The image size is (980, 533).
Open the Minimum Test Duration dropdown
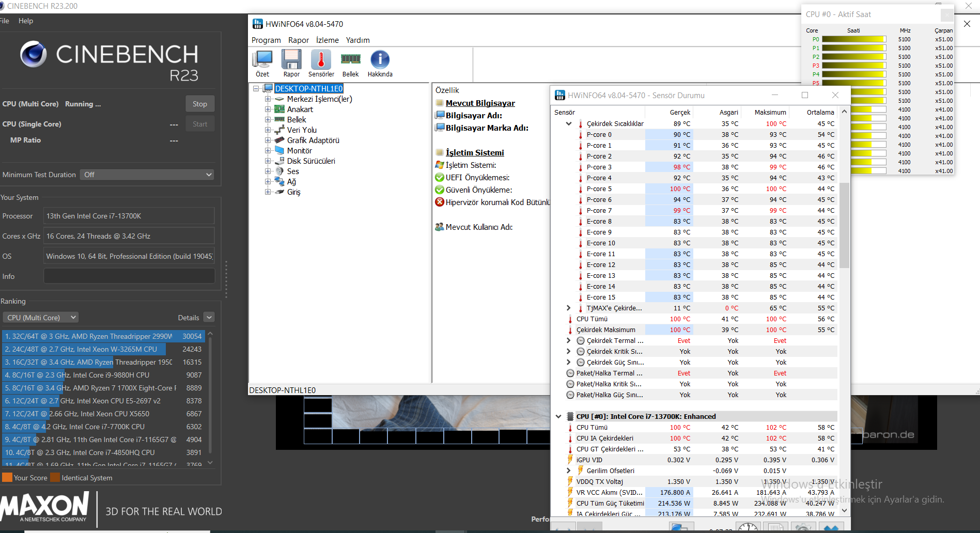pos(146,175)
